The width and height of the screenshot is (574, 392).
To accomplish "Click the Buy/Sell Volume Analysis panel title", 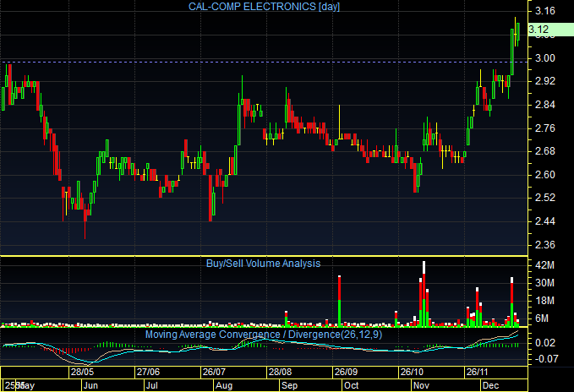I will [x=263, y=264].
